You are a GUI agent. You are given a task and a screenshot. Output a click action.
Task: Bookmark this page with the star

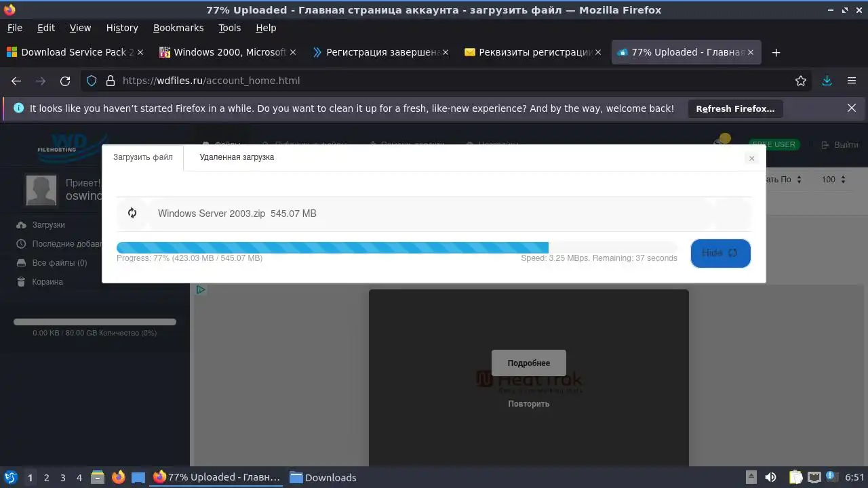pyautogui.click(x=801, y=81)
